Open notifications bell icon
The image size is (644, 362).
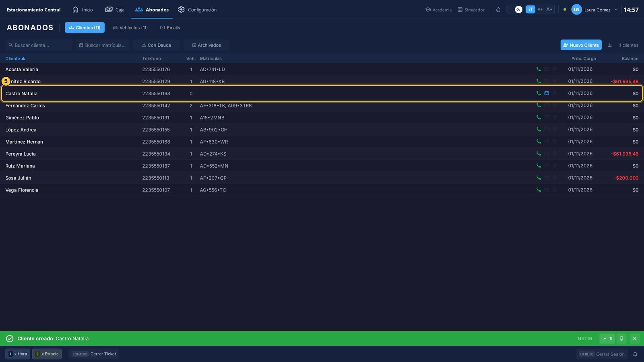635,354
